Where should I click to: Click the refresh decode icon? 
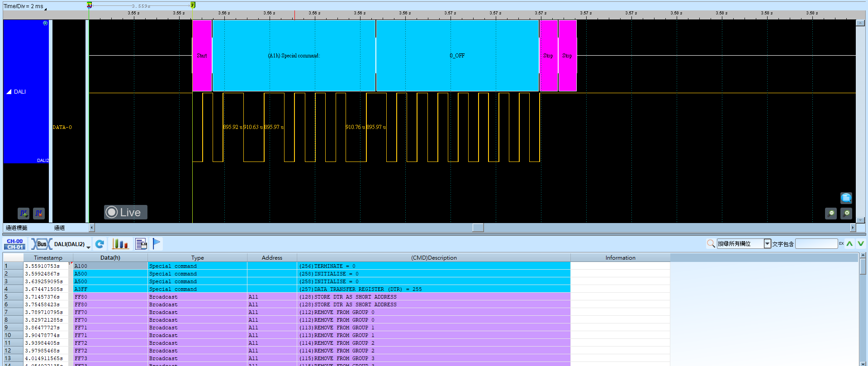pos(100,244)
